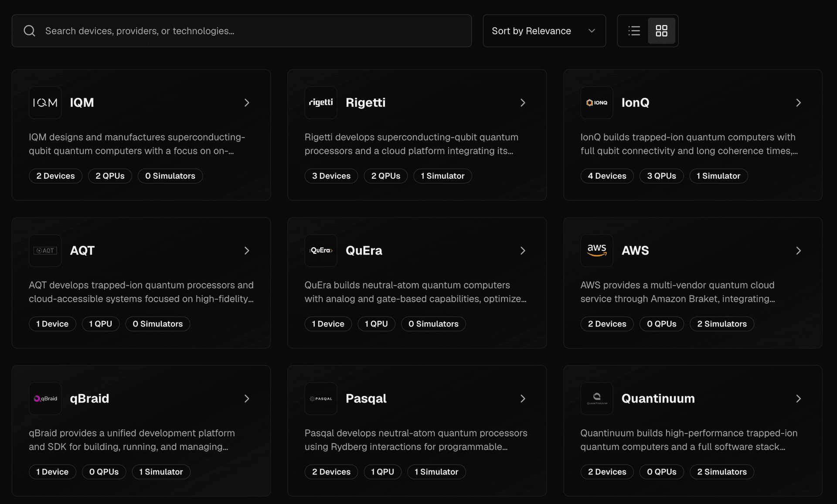This screenshot has width=837, height=504.
Task: Open the Rigetti provider title
Action: (x=365, y=102)
